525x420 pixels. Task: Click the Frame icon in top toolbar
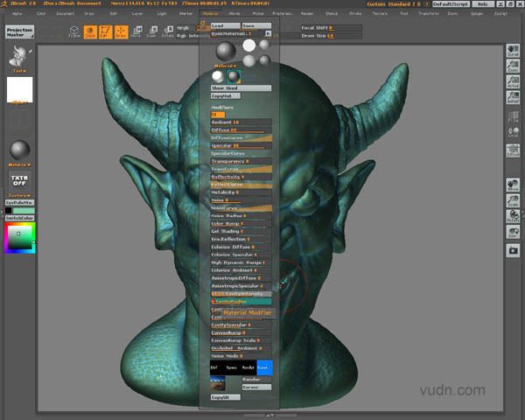point(74,31)
